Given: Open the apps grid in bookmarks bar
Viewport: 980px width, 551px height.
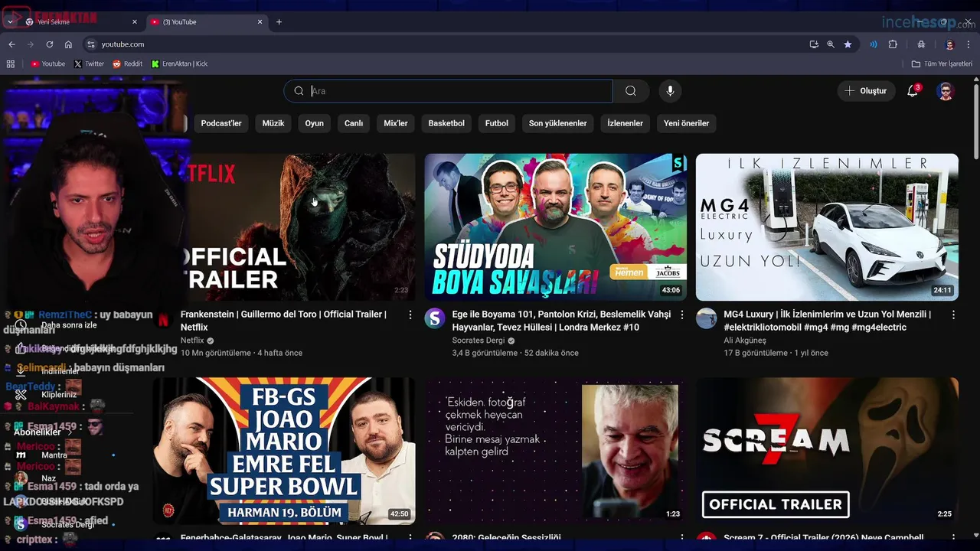Looking at the screenshot, I should [x=11, y=64].
